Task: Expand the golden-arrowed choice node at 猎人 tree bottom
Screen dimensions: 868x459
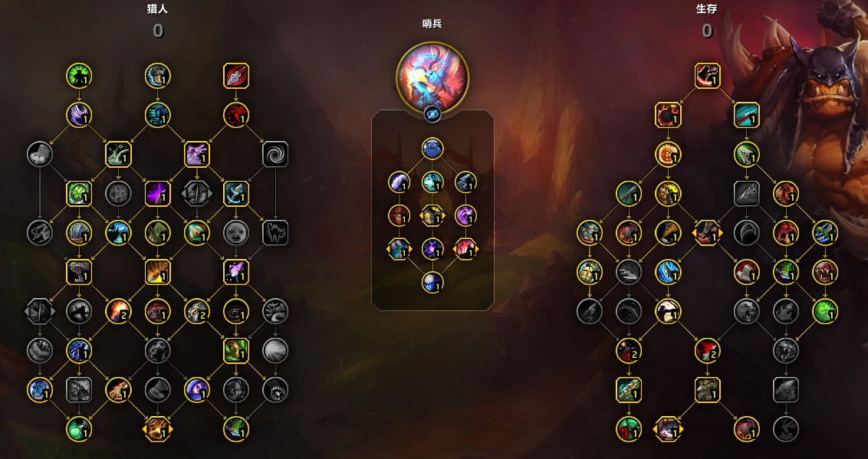Action: click(x=157, y=429)
